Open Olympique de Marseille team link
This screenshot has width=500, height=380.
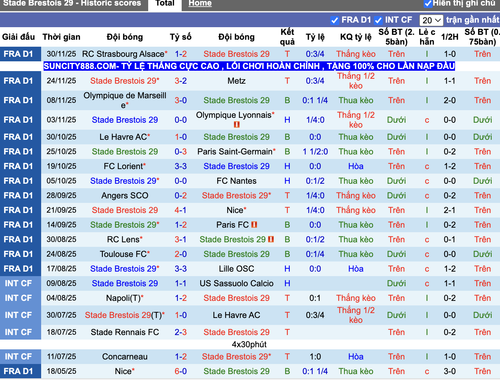(125, 100)
